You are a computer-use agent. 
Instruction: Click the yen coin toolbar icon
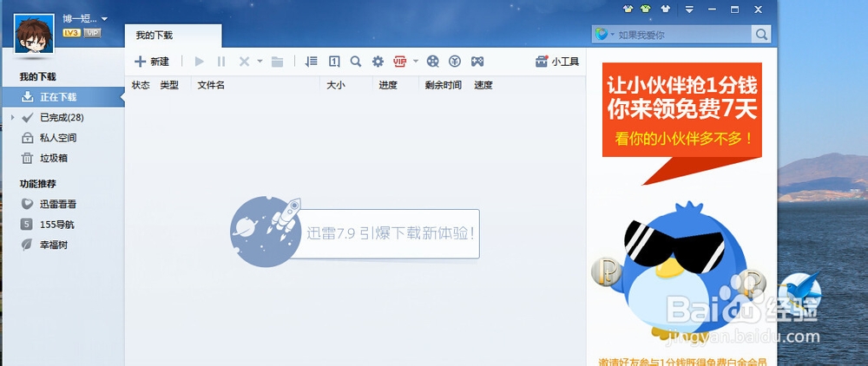point(455,62)
